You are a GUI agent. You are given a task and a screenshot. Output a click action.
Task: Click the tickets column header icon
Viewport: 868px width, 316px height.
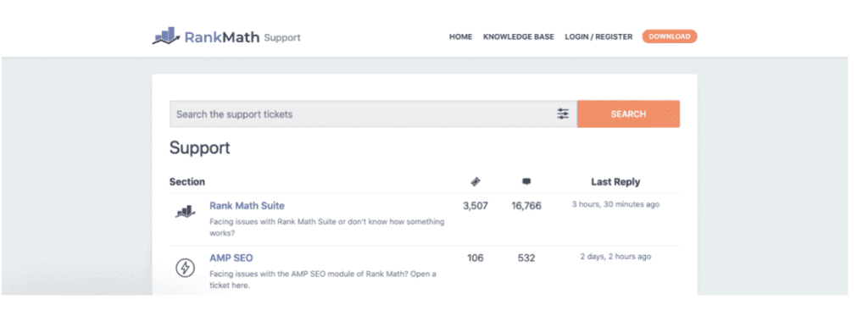475,181
